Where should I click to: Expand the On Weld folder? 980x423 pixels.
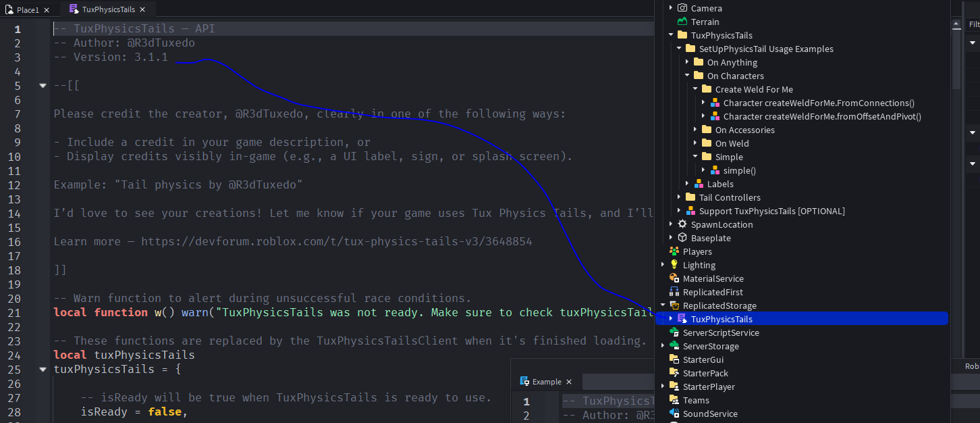coord(695,143)
